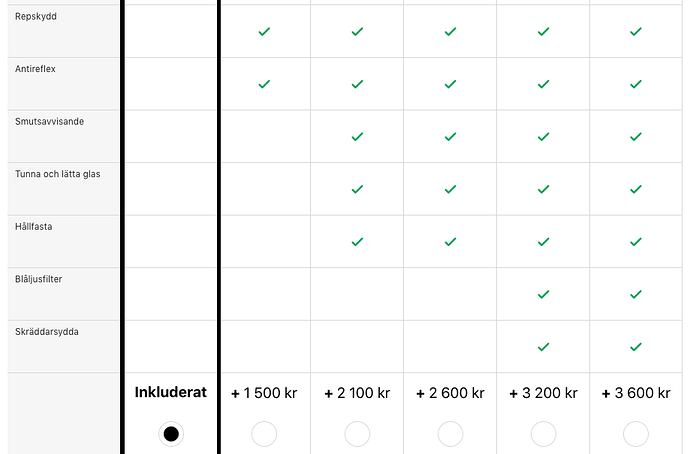Click the Repskydd checkmark in 1 500 kr column

264,32
